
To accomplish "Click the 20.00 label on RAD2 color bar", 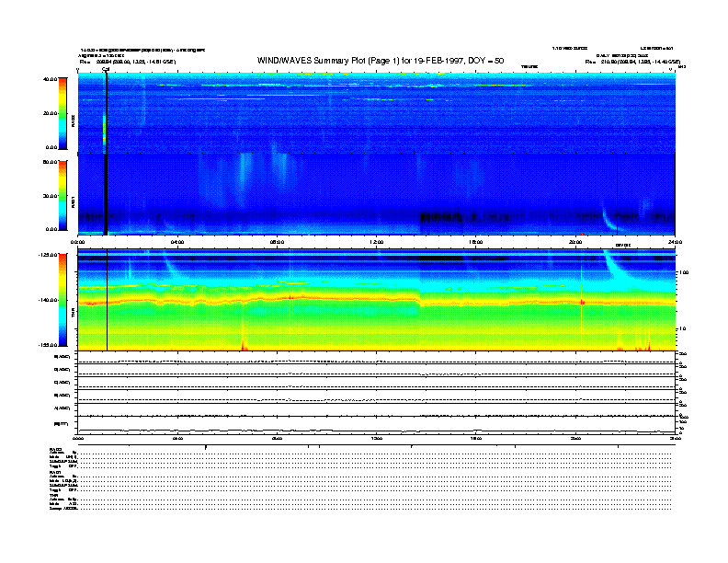I will coord(50,113).
